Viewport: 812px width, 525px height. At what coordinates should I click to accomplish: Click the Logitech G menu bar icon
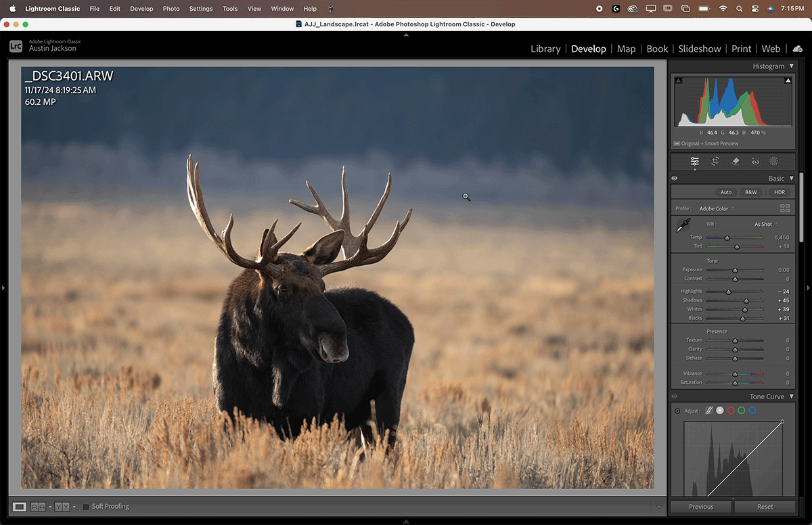point(616,9)
